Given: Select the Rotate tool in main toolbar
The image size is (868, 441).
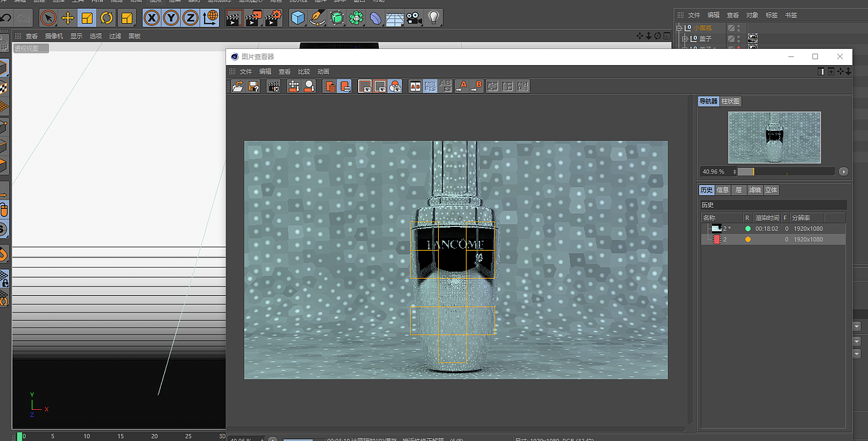Looking at the screenshot, I should [106, 18].
